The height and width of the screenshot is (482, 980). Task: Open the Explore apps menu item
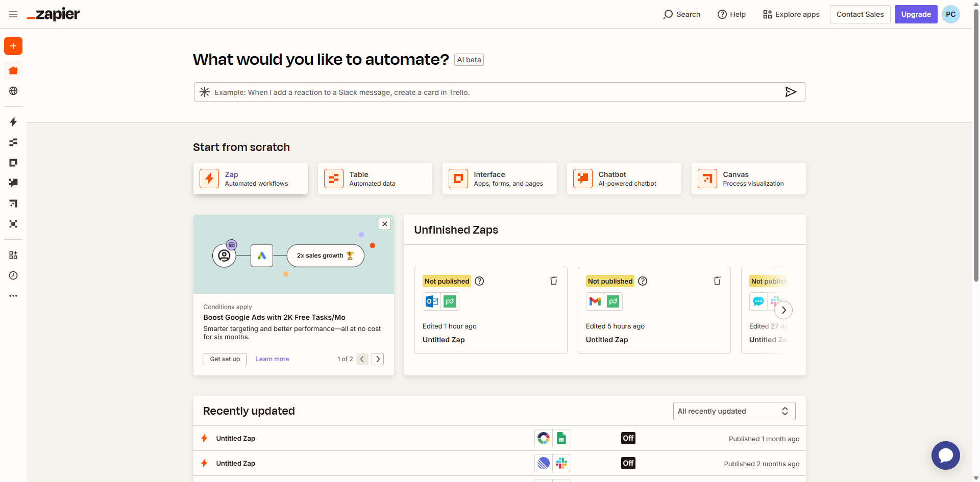click(x=791, y=14)
